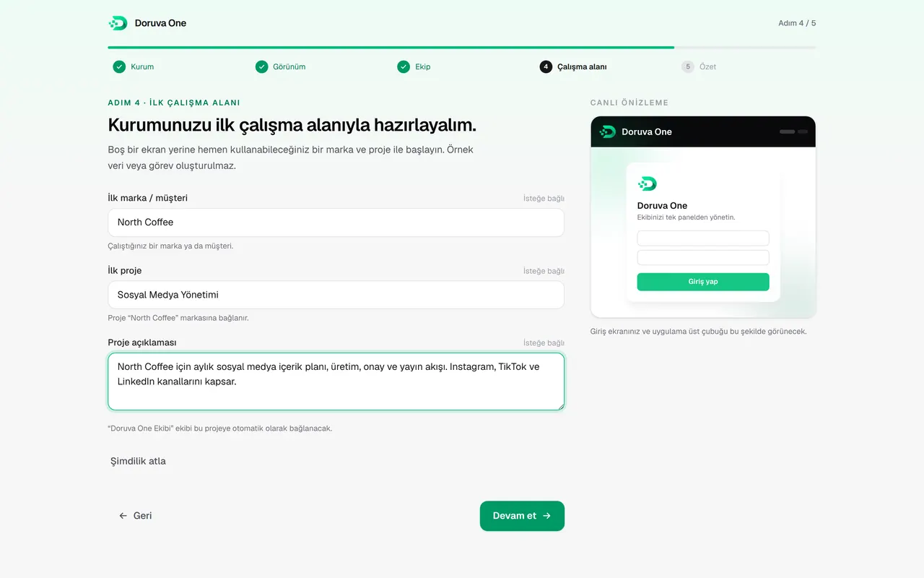Image resolution: width=924 pixels, height=578 pixels.
Task: Click second empty input in preview login card
Action: pyautogui.click(x=703, y=258)
